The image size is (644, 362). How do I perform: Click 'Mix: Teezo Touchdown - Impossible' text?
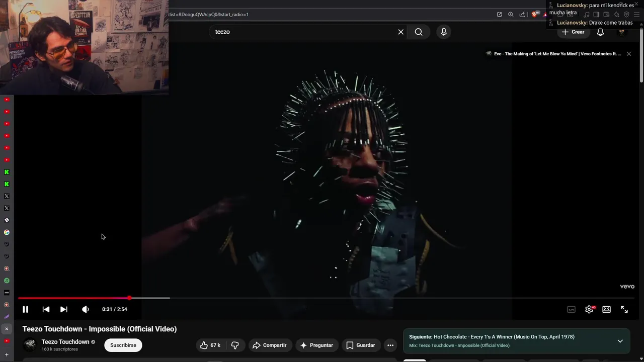point(459,345)
